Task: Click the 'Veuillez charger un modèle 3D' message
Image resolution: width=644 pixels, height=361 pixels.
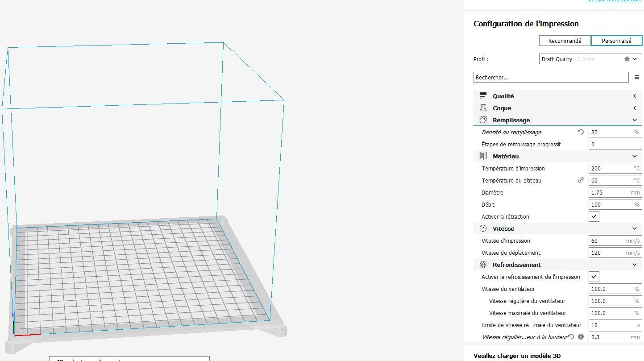Action: click(x=517, y=356)
